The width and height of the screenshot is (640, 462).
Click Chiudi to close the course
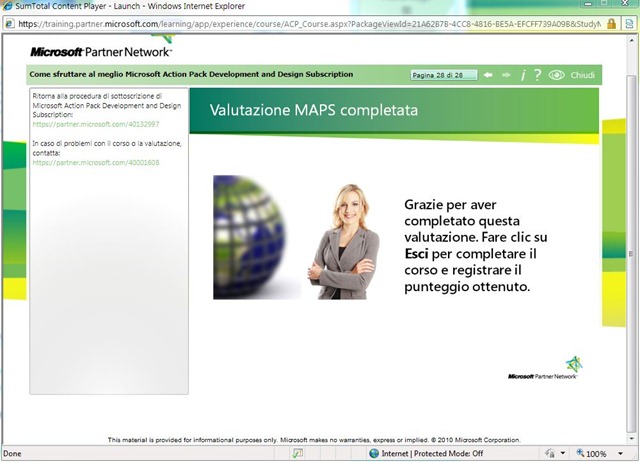[x=582, y=75]
